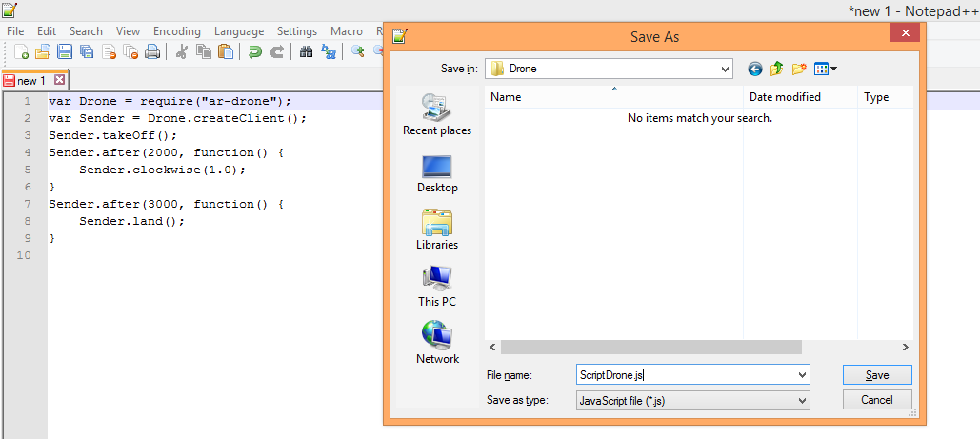This screenshot has height=439, width=980.
Task: Click the Cut scissors icon
Action: (x=182, y=52)
